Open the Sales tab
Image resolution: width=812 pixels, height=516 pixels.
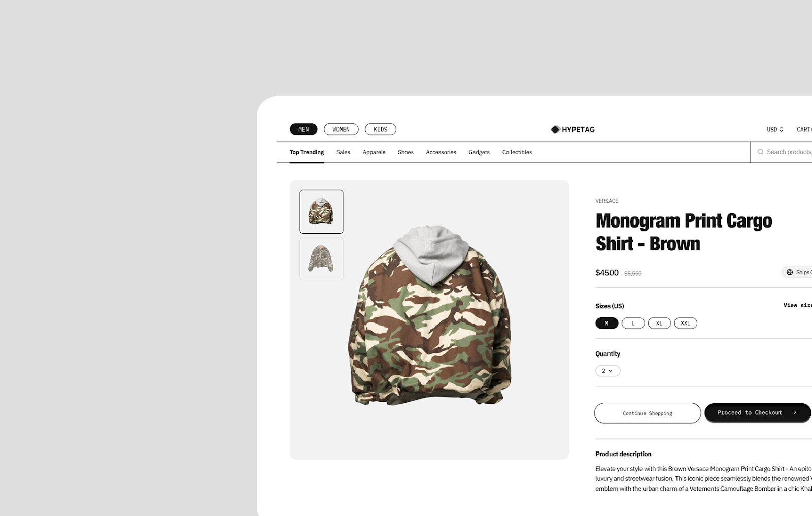click(343, 152)
